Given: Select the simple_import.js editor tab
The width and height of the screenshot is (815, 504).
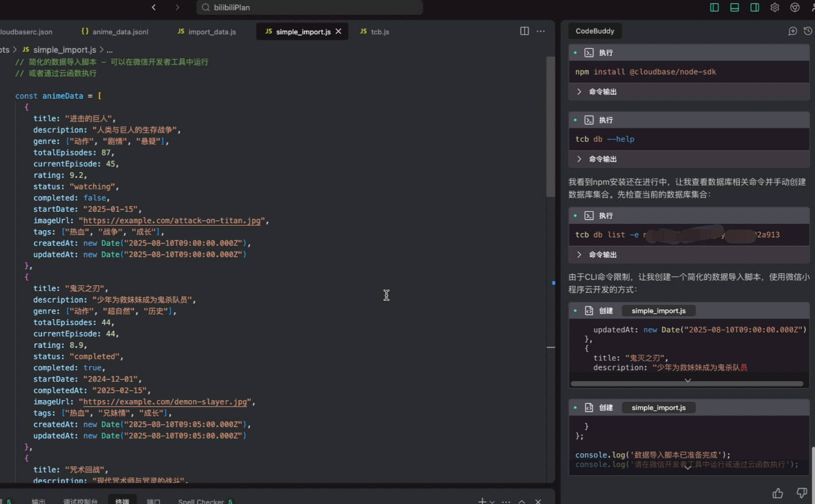Looking at the screenshot, I should pyautogui.click(x=303, y=32).
